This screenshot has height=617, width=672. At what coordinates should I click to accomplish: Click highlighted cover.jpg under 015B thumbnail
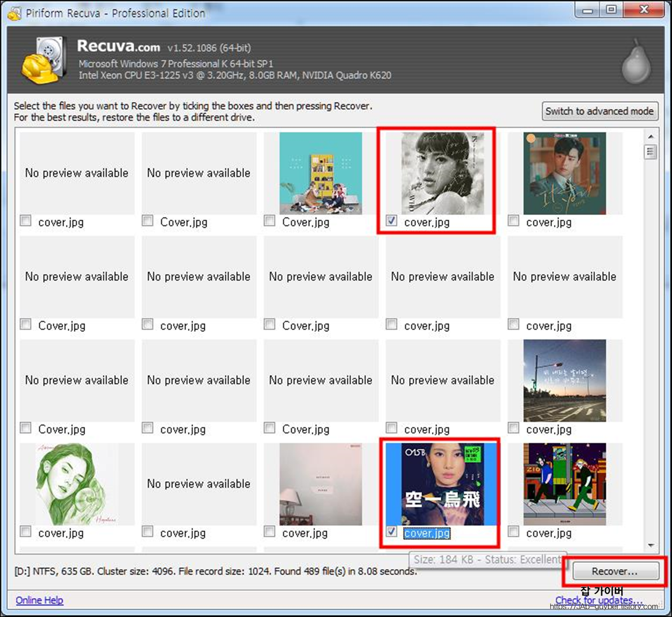tap(427, 533)
